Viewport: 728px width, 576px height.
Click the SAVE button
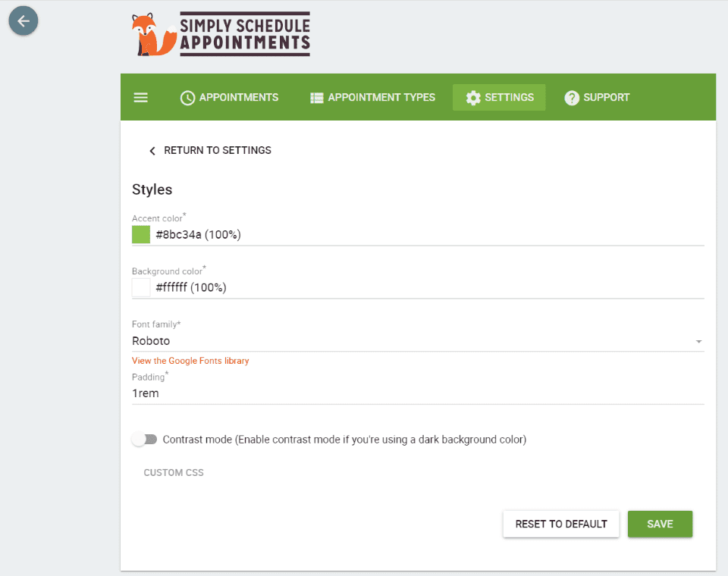660,524
